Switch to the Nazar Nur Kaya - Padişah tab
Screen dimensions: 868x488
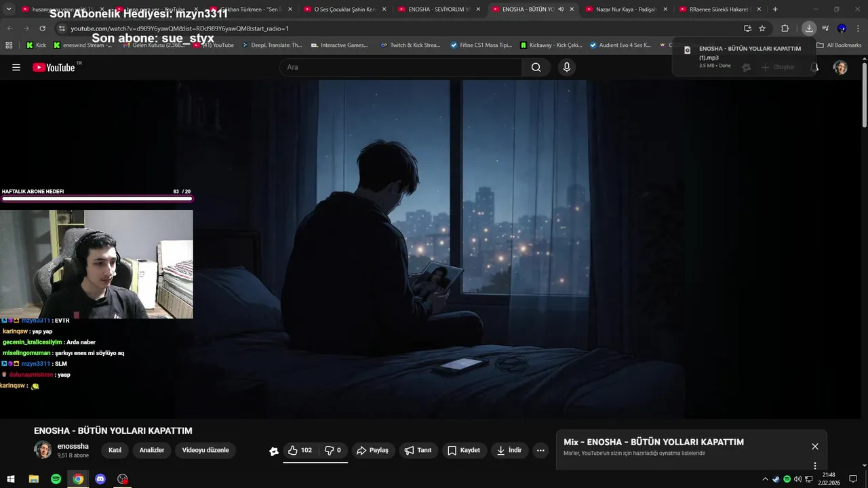pos(625,9)
